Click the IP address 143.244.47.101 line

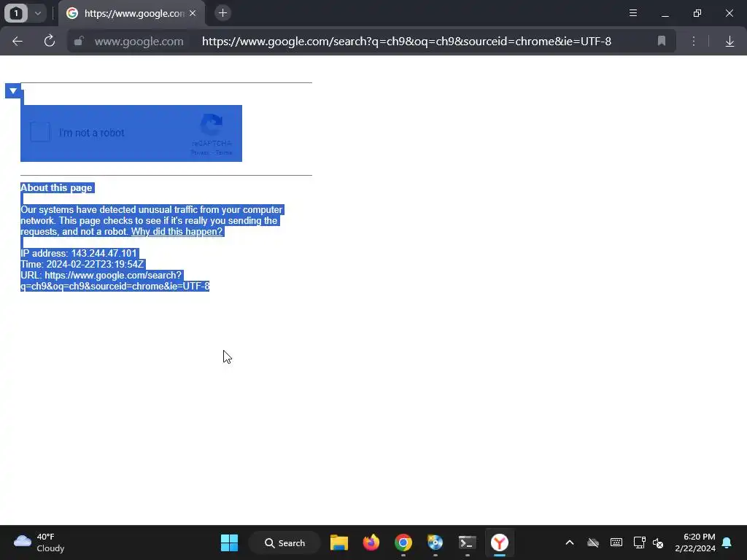click(x=79, y=253)
